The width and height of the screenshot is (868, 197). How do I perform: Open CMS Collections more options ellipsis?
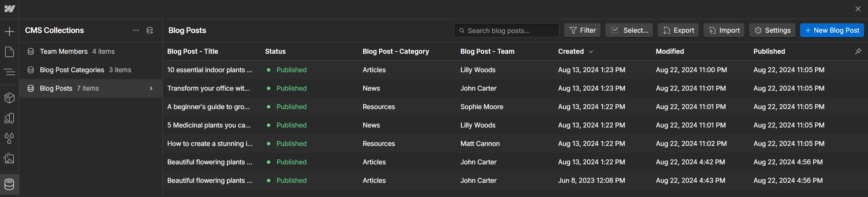[136, 30]
